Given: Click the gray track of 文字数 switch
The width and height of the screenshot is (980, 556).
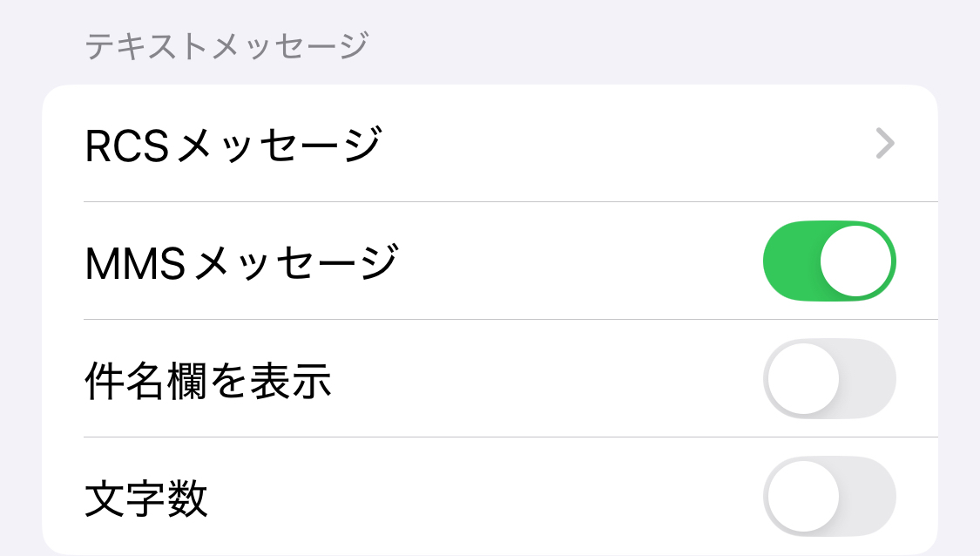Looking at the screenshot, I should [868, 496].
